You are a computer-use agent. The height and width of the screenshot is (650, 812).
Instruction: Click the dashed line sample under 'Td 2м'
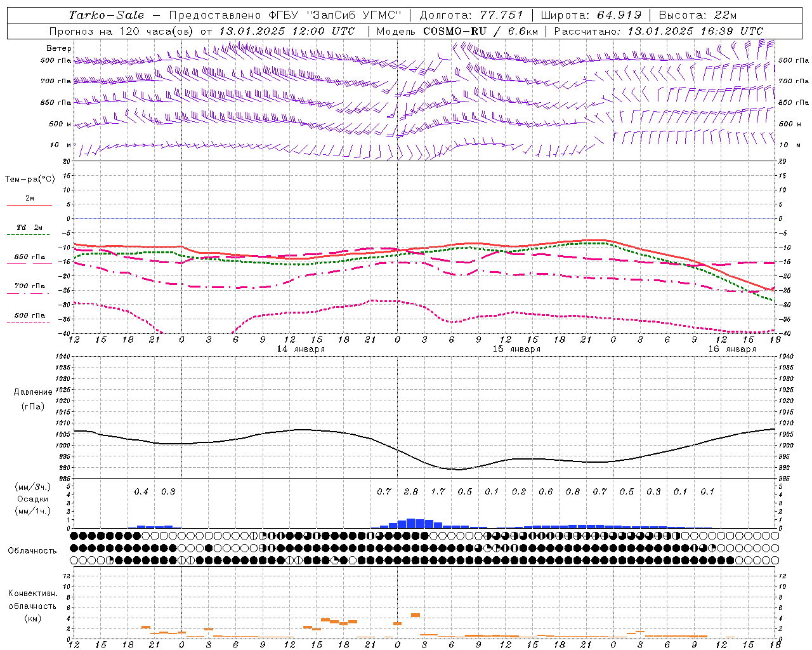point(29,235)
